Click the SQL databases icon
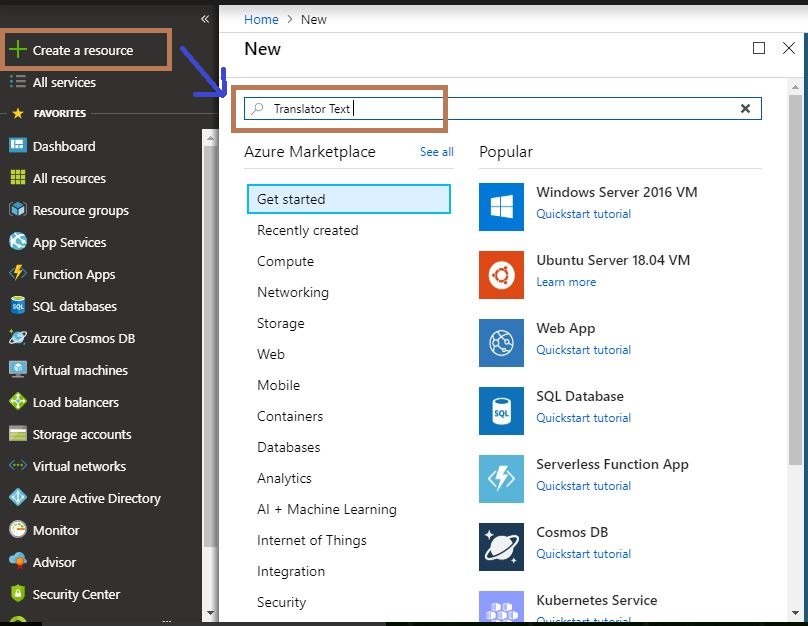808x626 pixels. 18,306
